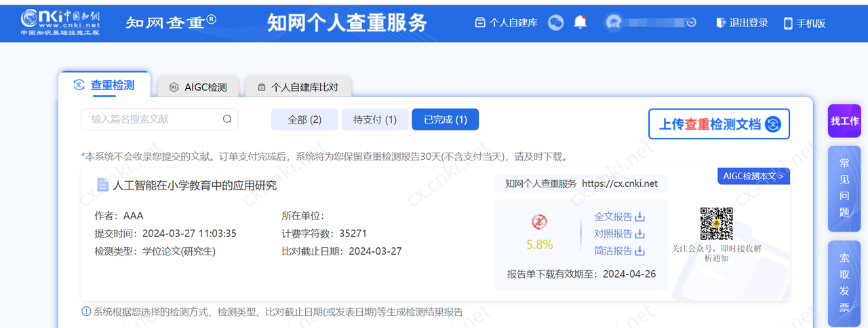Open the 找工作 side button
This screenshot has height=328, width=868.
pos(844,121)
